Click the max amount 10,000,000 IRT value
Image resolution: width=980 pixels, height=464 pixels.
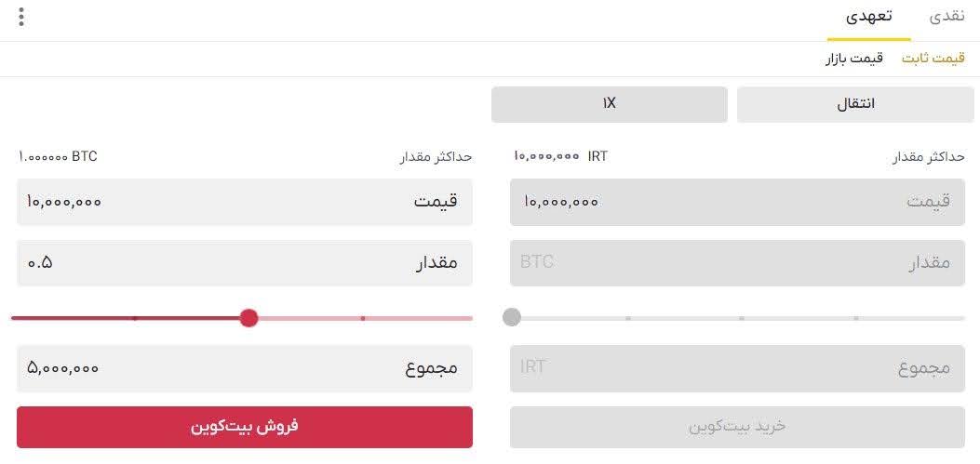point(560,156)
